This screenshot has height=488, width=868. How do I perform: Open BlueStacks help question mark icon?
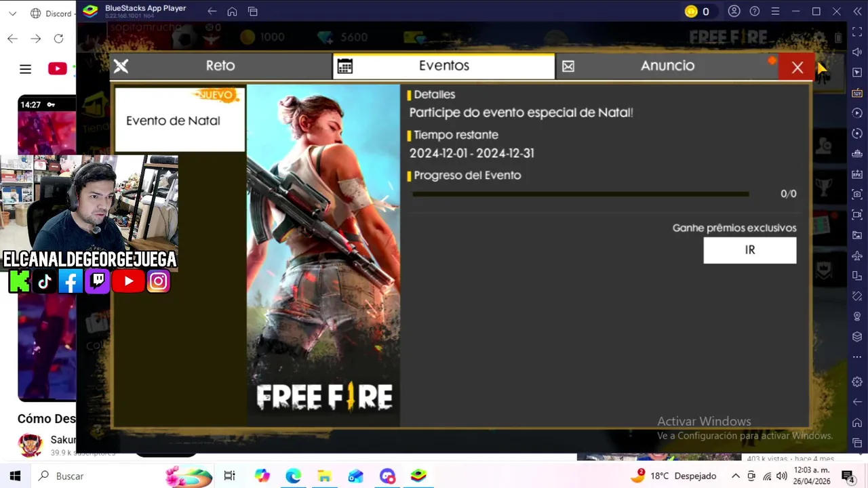click(x=755, y=12)
